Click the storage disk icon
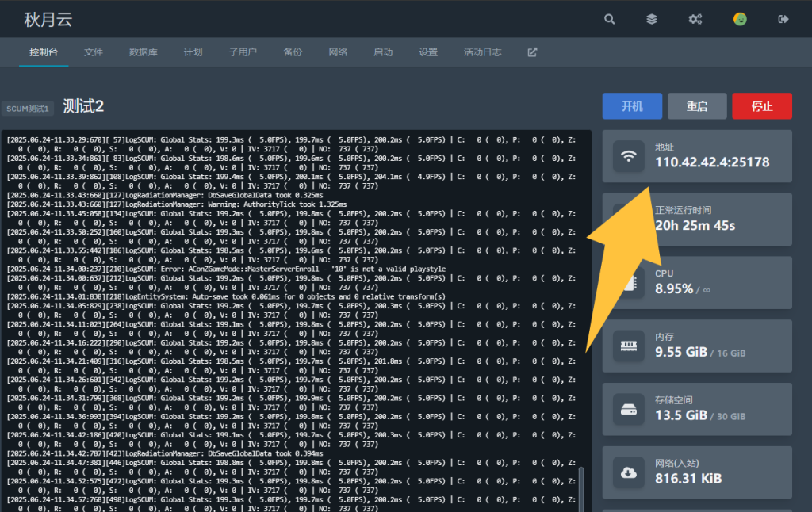This screenshot has width=812, height=512. [x=629, y=410]
